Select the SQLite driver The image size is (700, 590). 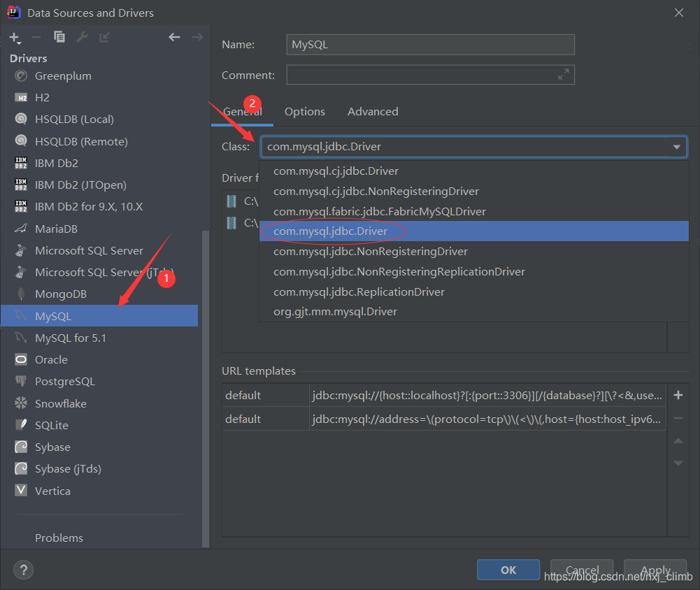(x=99, y=425)
